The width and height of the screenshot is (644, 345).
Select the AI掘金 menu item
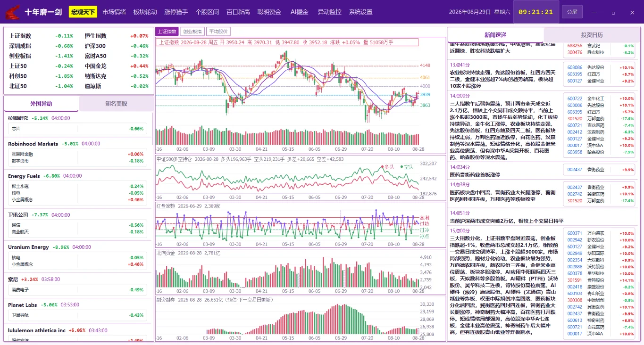tap(299, 12)
